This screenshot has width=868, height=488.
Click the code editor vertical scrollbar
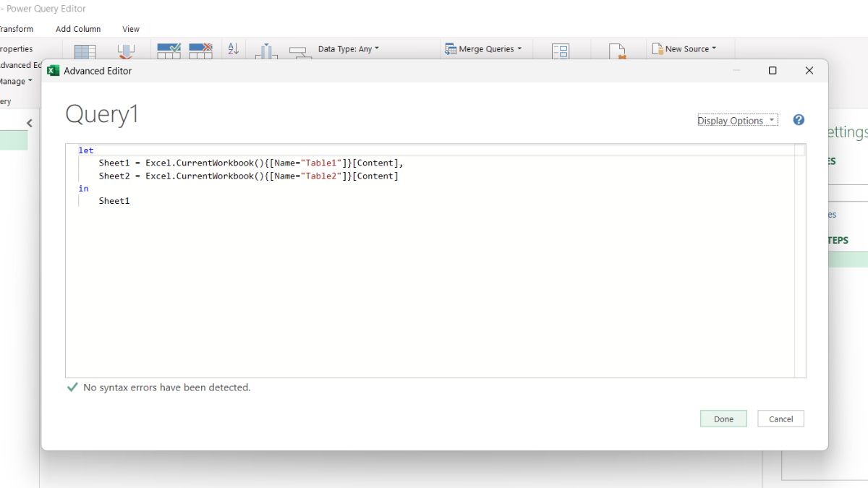(800, 260)
